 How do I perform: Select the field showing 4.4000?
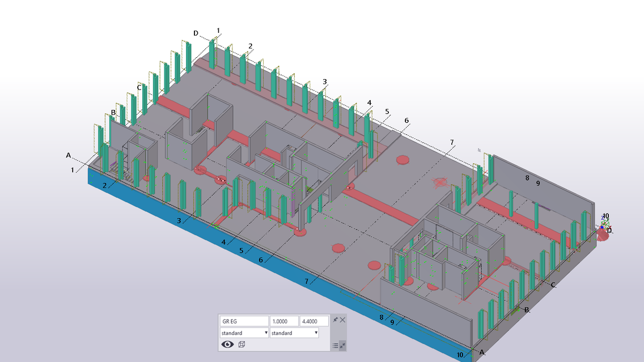[314, 321]
